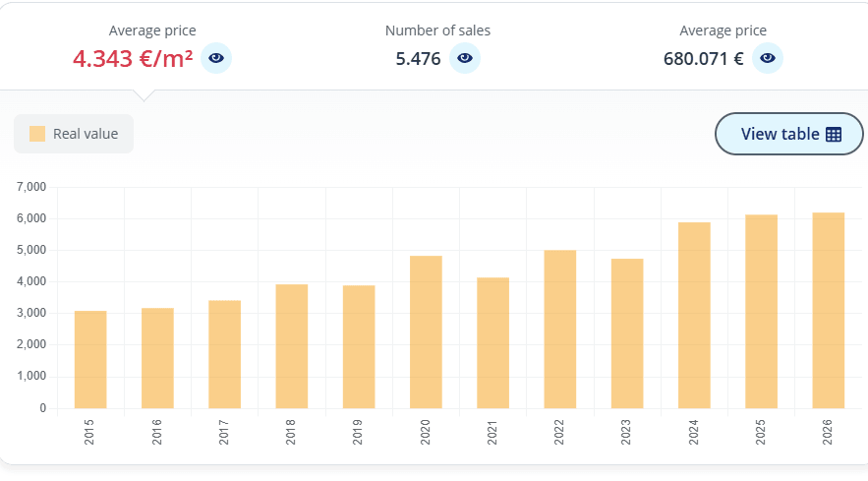
Task: Click the 2015 bar in the chart
Action: [90, 360]
